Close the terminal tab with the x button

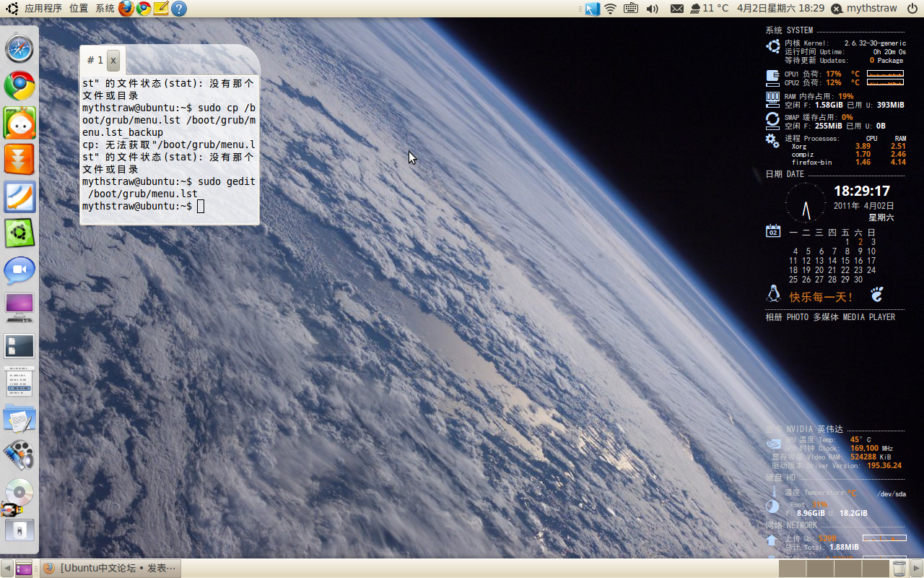click(113, 60)
